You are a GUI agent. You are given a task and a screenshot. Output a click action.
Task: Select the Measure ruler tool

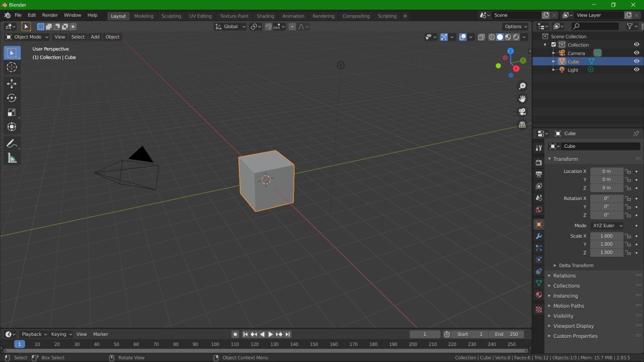pos(12,158)
